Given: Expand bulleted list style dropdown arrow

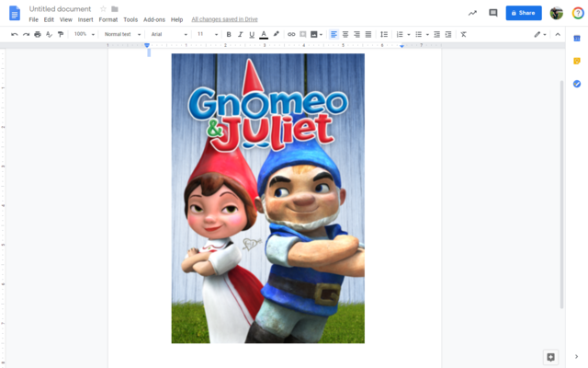Looking at the screenshot, I should (427, 35).
